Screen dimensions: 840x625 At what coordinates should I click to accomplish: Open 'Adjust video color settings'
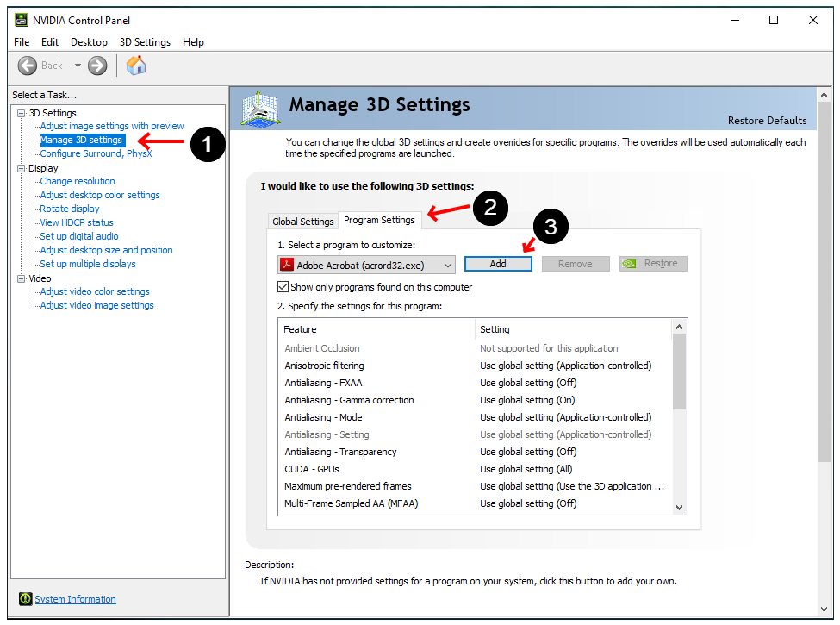[95, 291]
